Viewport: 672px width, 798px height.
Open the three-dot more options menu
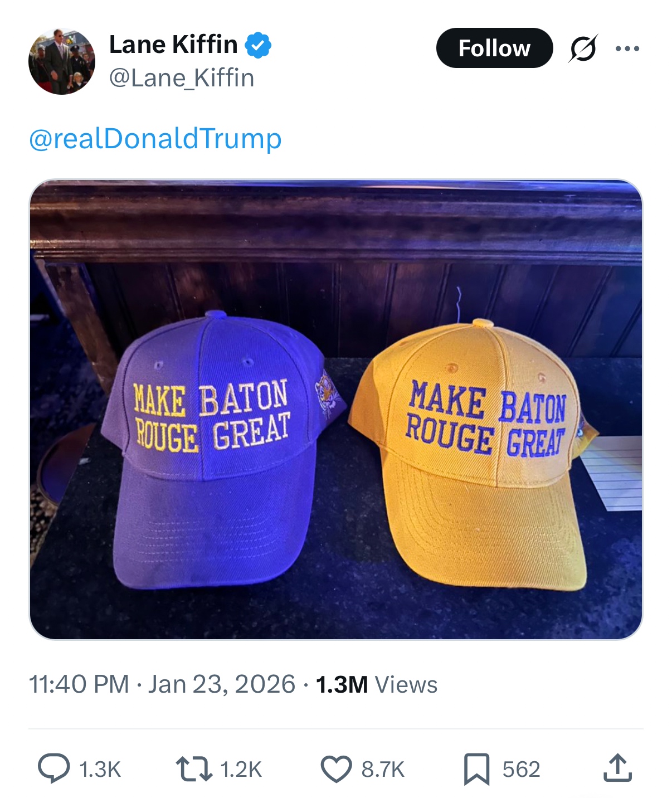click(x=627, y=48)
